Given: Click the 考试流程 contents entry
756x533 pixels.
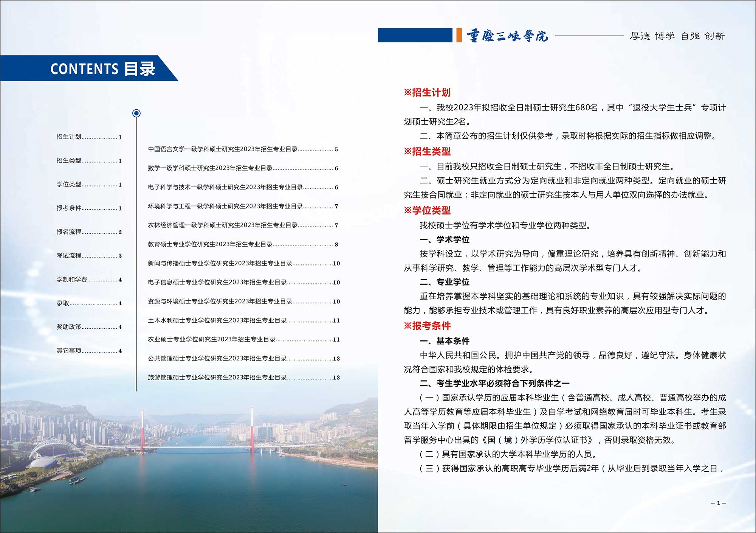Looking at the screenshot, I should tap(89, 256).
